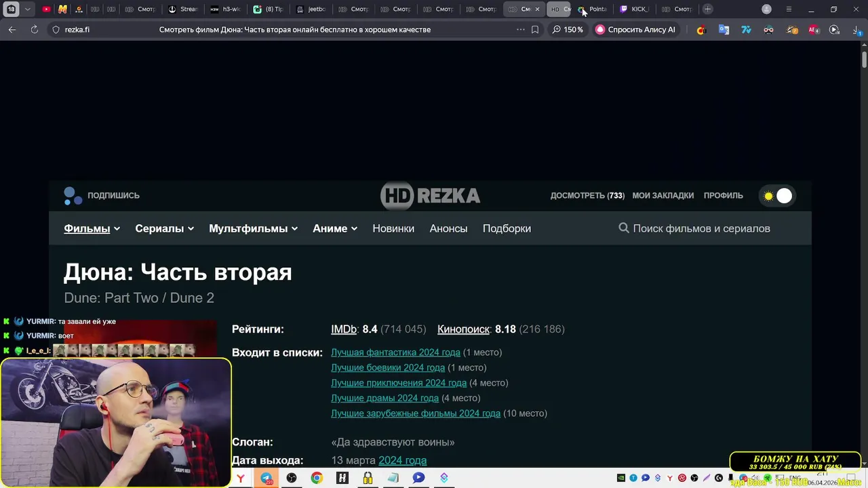Image resolution: width=868 pixels, height=488 pixels.
Task: Open Google Chrome from taskbar
Action: pos(317,479)
